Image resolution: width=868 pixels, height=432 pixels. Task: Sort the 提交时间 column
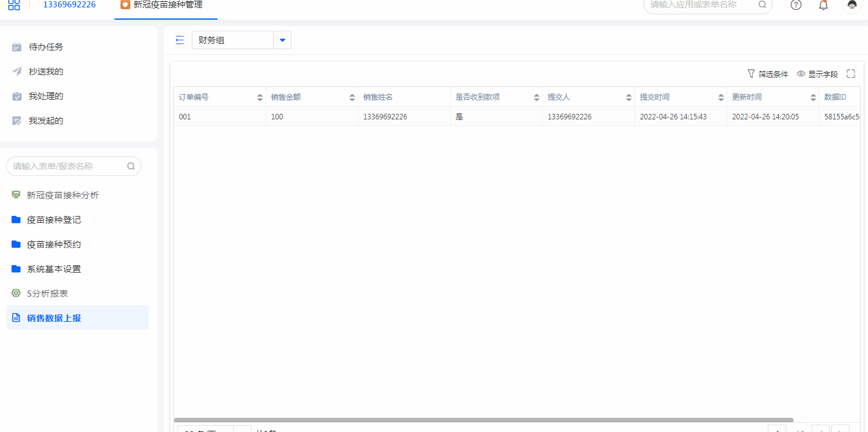point(721,97)
